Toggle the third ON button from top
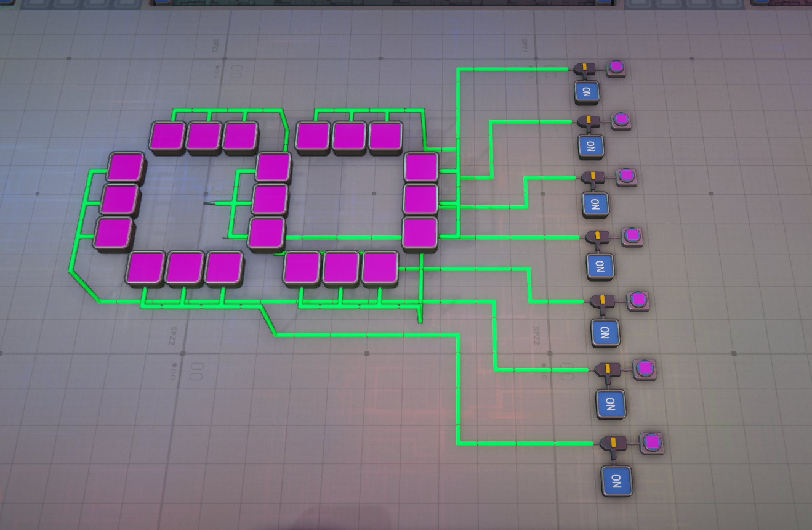The width and height of the screenshot is (812, 530). click(x=595, y=205)
